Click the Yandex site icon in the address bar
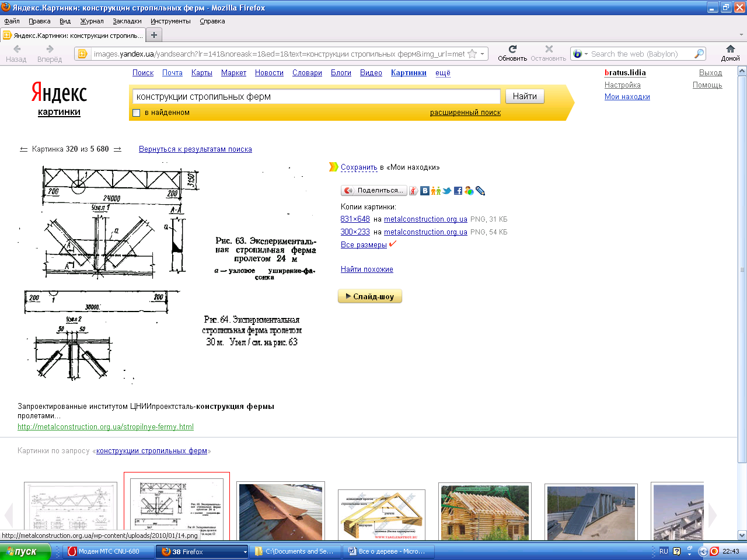The width and height of the screenshot is (747, 560). (82, 54)
